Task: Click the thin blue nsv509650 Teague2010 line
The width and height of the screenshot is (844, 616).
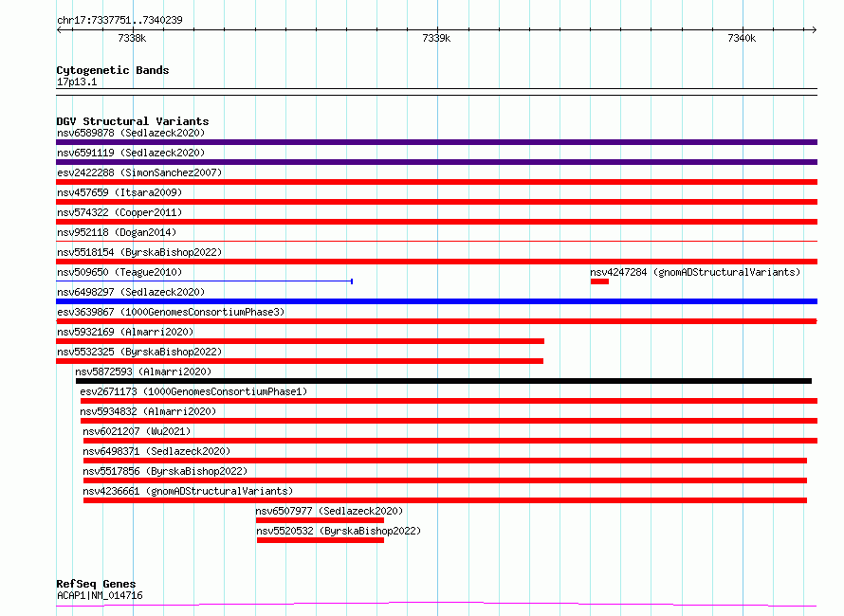Action: (204, 281)
